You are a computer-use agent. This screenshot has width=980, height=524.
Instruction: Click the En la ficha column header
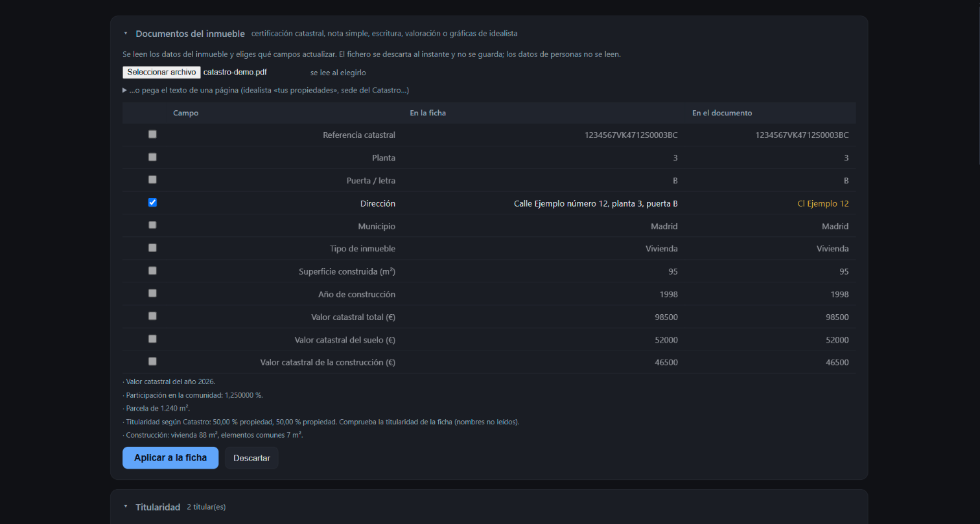(428, 113)
